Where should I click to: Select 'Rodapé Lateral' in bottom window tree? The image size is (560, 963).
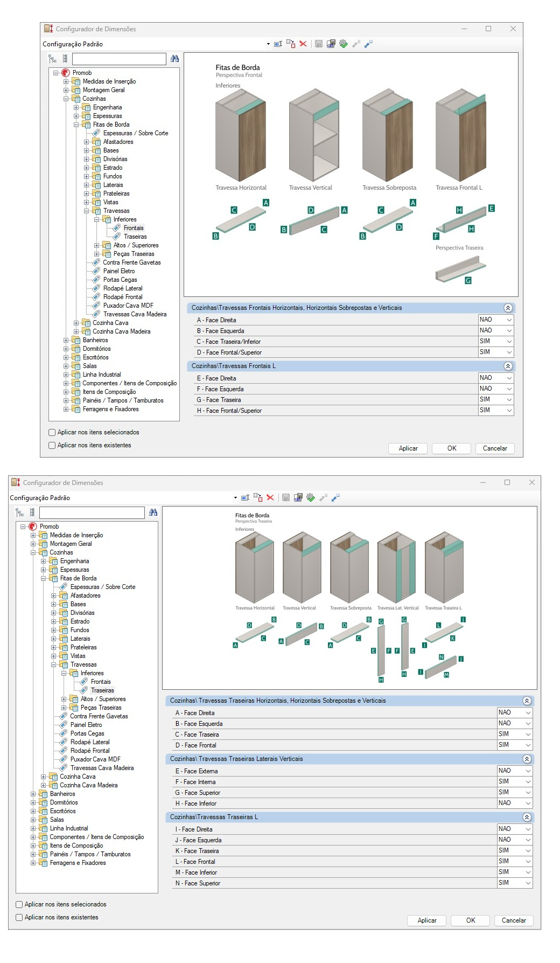click(x=90, y=742)
